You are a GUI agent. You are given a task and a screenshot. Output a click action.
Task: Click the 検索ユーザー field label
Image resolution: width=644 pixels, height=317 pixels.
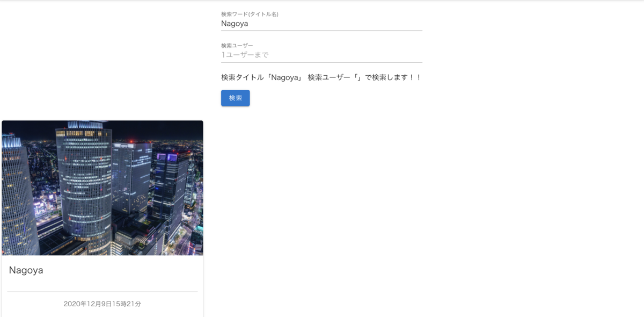[x=236, y=45]
